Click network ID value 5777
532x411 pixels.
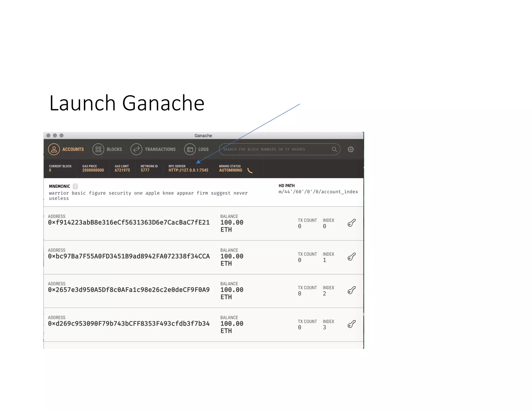pos(145,170)
